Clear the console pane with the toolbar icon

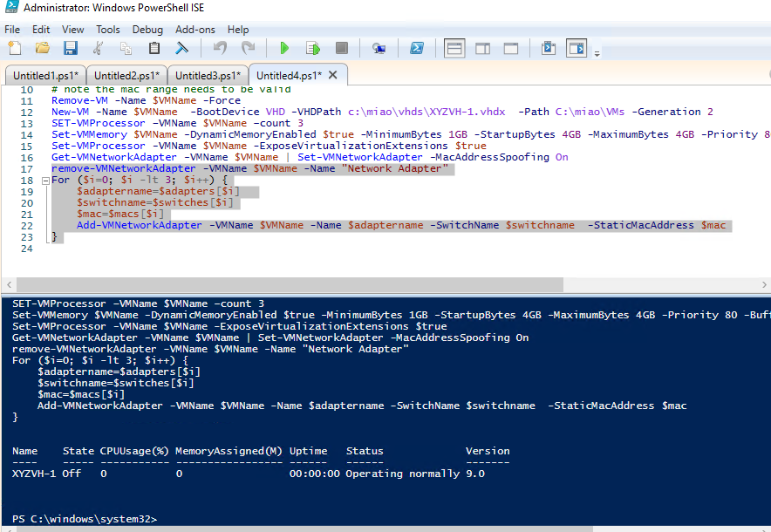point(182,48)
